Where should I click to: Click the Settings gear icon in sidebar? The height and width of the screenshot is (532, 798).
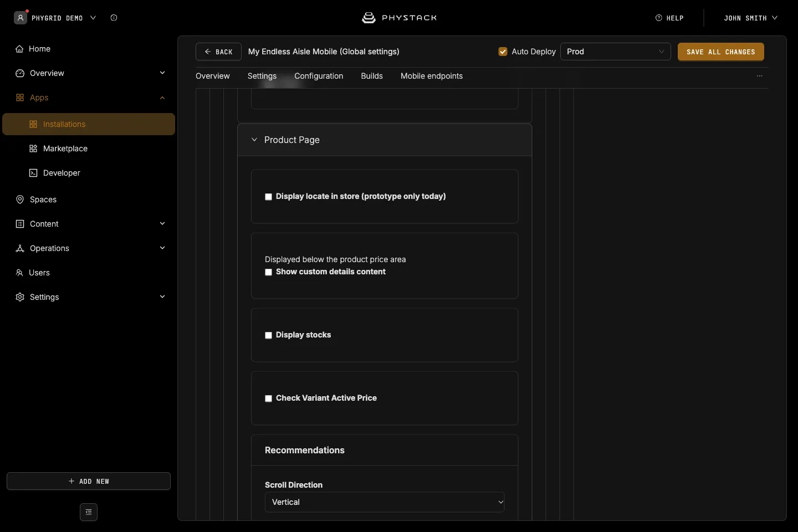20,297
